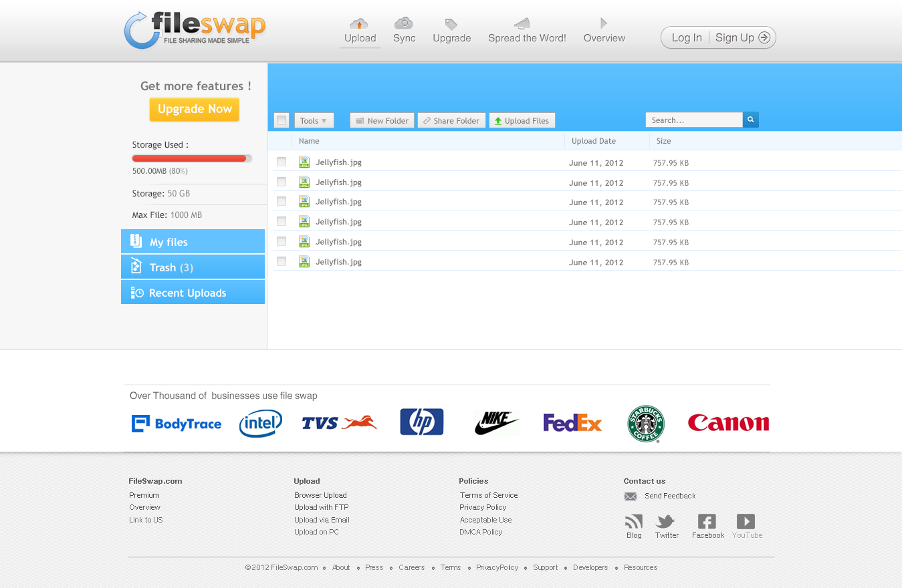Viewport: 902px width, 588px height.
Task: Select Recent Uploads in the sidebar
Action: [x=193, y=293]
